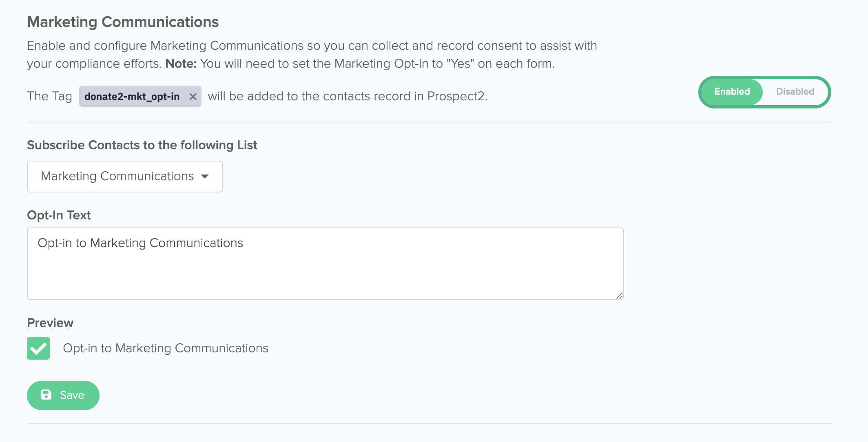Click the "Enable and configure Marketing Communications" description
Image resolution: width=868 pixels, height=442 pixels.
(x=312, y=46)
